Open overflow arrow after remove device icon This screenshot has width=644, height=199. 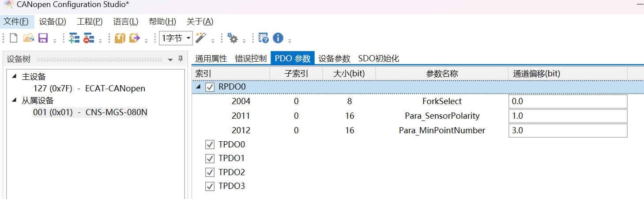tap(100, 41)
